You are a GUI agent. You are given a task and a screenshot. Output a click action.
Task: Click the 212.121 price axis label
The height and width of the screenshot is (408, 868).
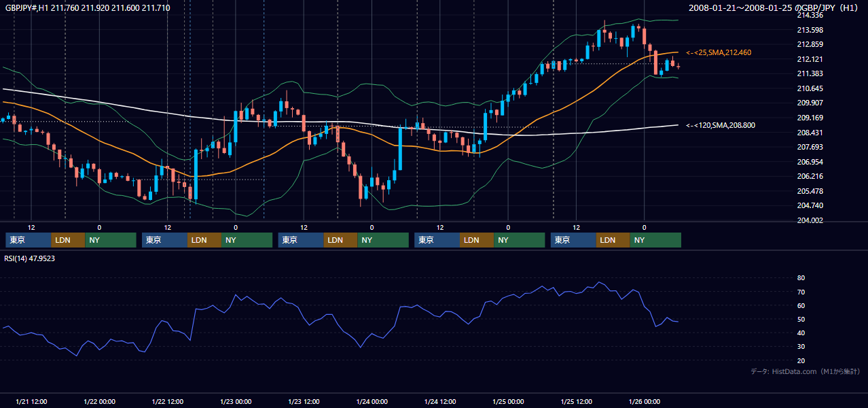tap(810, 59)
